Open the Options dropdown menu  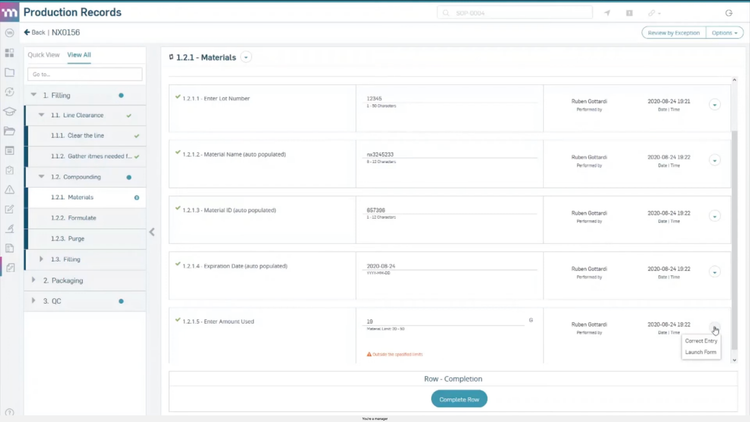(725, 33)
